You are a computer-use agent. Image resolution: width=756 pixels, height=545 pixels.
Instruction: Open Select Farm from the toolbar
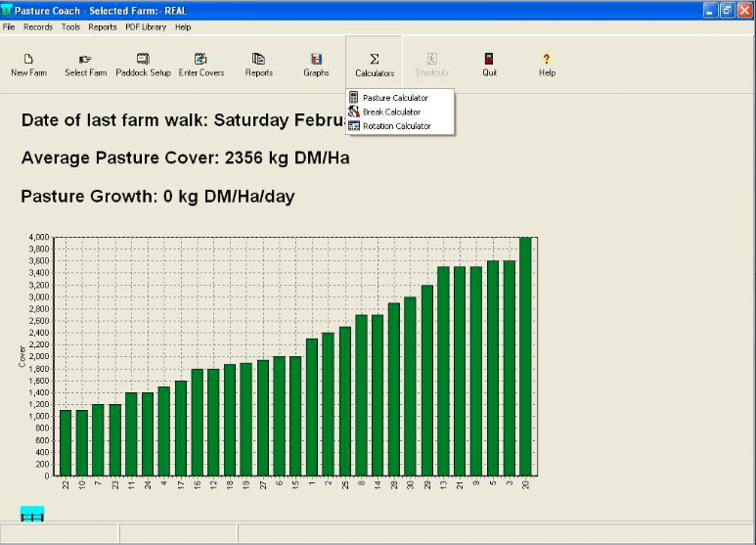pyautogui.click(x=86, y=65)
